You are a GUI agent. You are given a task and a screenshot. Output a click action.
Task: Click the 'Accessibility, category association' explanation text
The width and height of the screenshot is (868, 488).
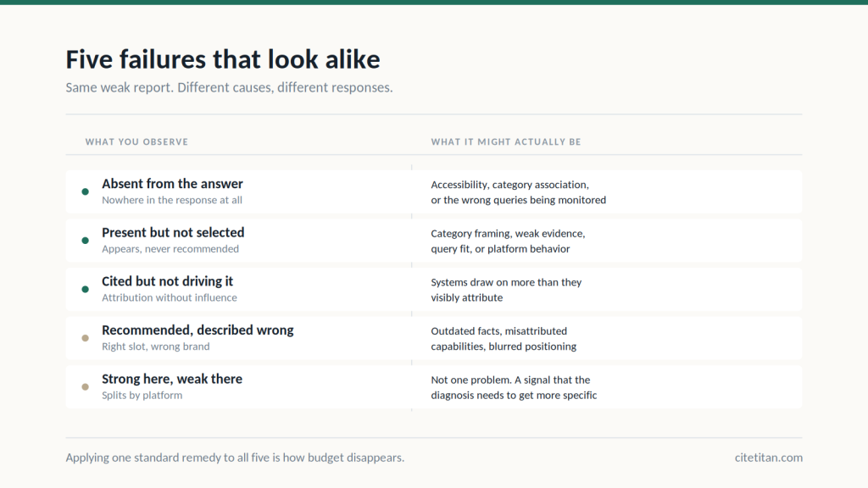coord(519,192)
